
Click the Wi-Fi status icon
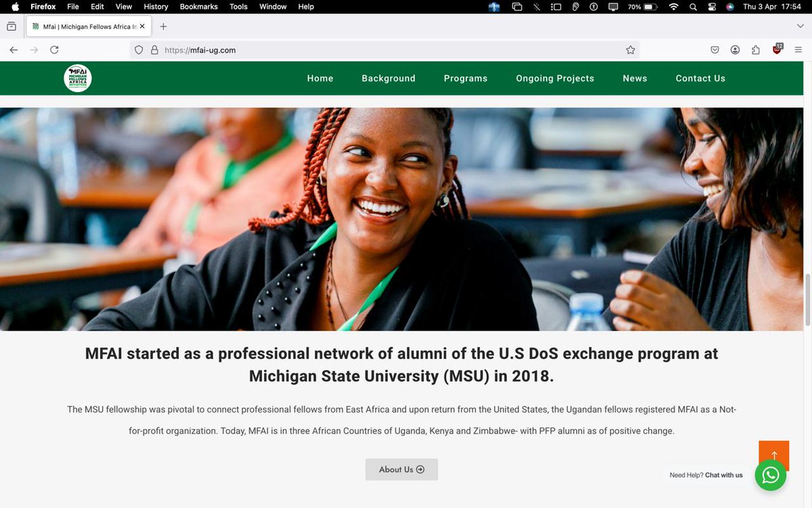click(x=673, y=7)
